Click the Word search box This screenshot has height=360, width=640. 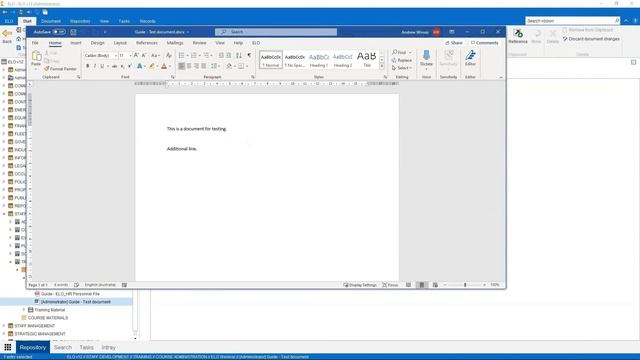(276, 32)
